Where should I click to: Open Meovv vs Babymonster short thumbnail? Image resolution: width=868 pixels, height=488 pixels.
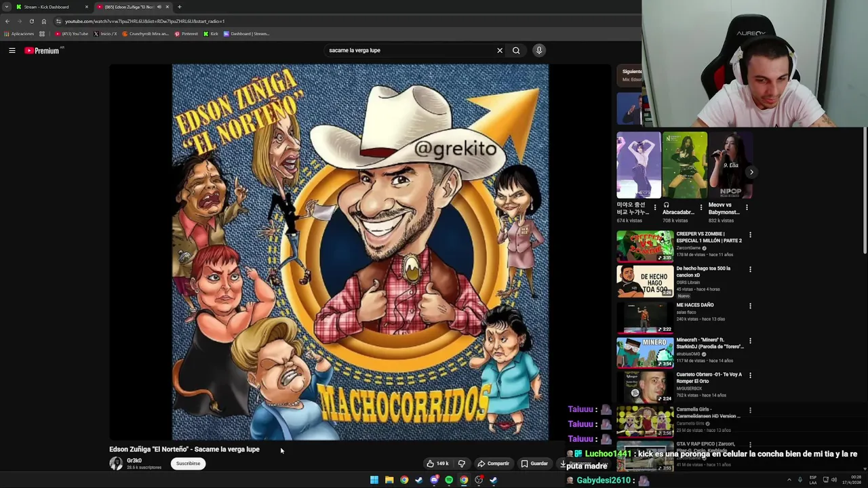pyautogui.click(x=730, y=165)
